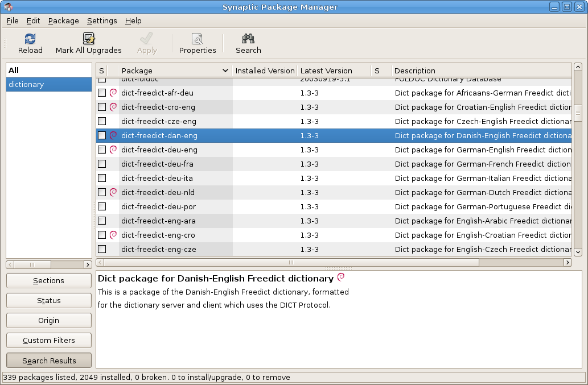The image size is (588, 385).
Task: Click the left arrow on the filter list scrollbar
Action: pos(10,264)
